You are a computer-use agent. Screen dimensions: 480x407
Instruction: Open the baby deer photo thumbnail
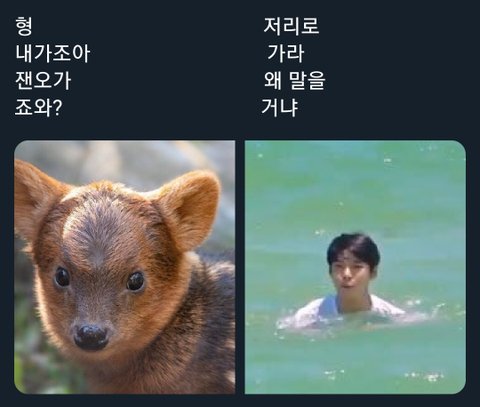125,267
